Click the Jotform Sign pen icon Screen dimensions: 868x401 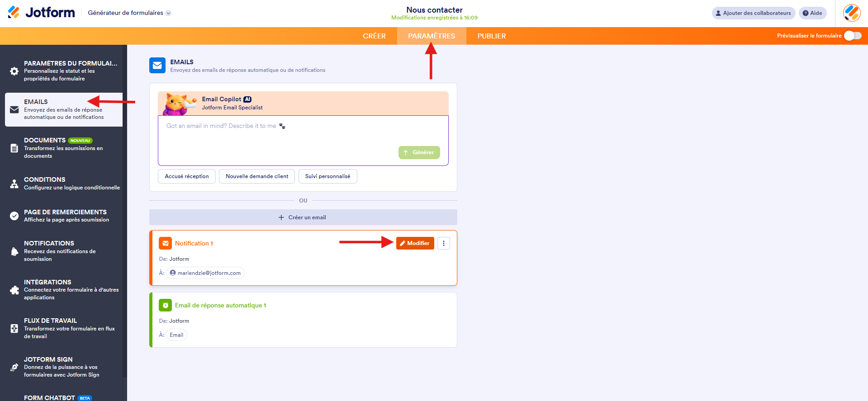click(14, 367)
